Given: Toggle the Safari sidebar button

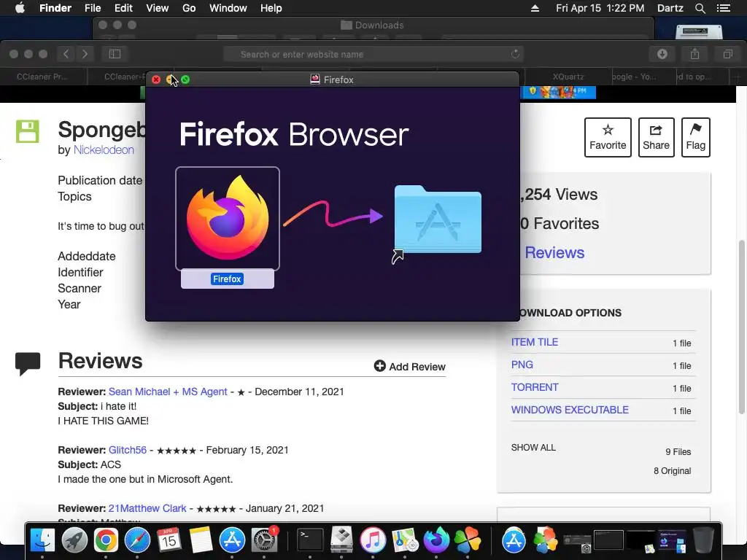Looking at the screenshot, I should coord(115,54).
